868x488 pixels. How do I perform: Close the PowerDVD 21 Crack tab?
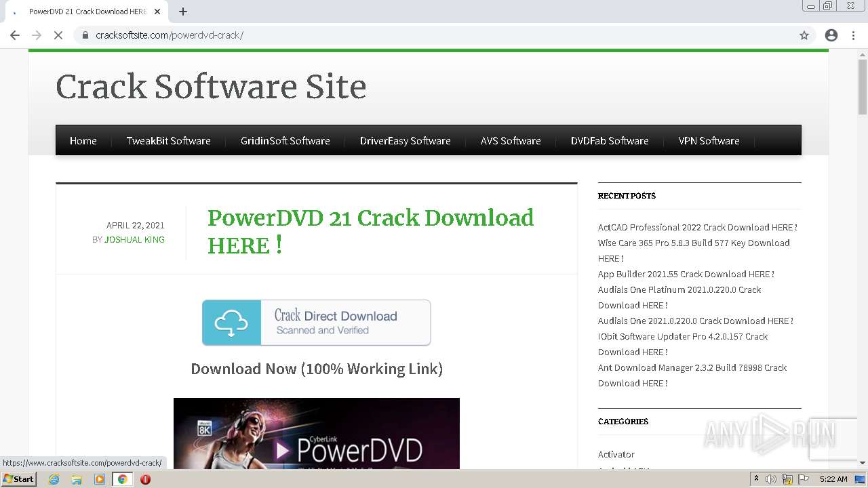pyautogui.click(x=157, y=12)
